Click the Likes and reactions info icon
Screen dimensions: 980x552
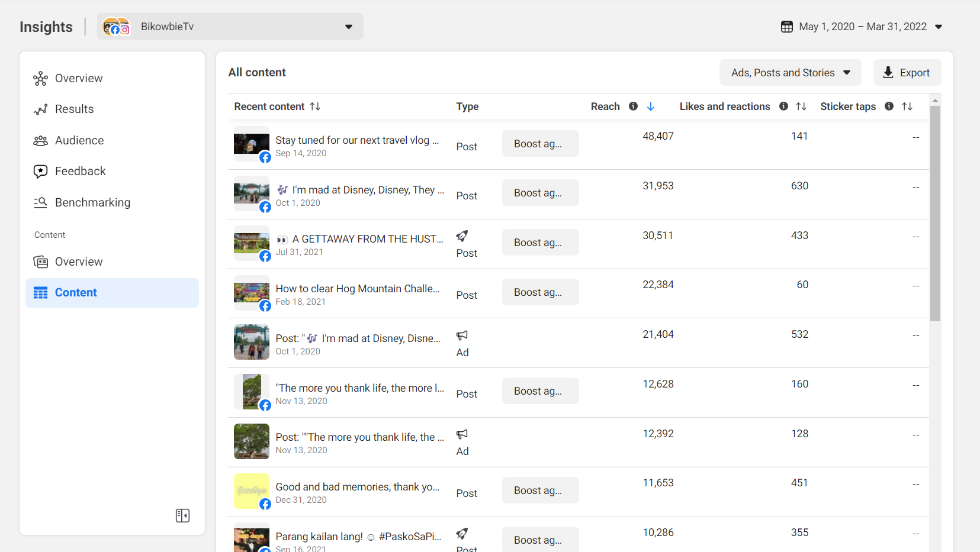tap(783, 106)
